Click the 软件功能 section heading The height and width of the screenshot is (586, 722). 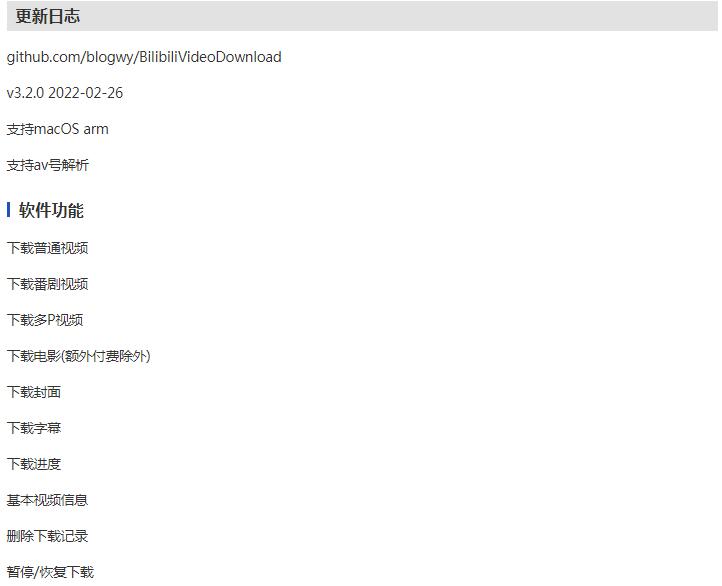pos(51,210)
